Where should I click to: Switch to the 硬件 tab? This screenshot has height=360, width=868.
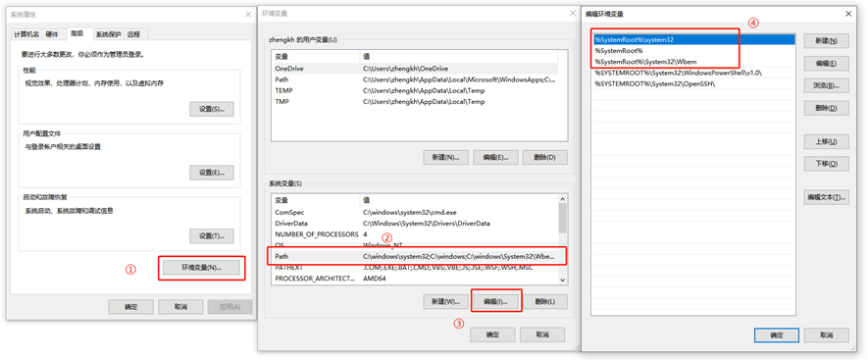pyautogui.click(x=52, y=34)
